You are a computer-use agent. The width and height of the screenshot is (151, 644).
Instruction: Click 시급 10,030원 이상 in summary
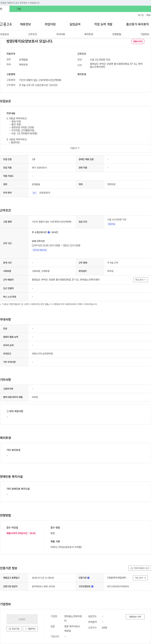pos(100,60)
